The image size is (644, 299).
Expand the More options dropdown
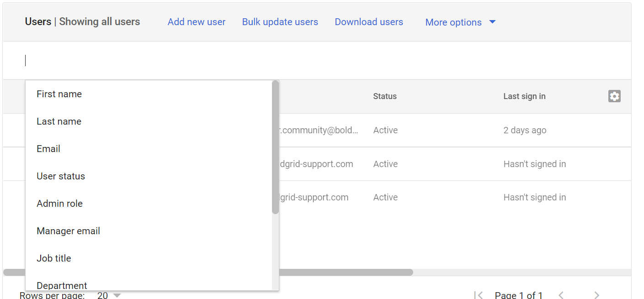coord(460,22)
